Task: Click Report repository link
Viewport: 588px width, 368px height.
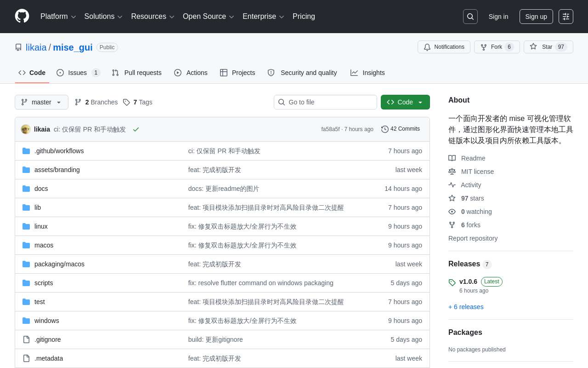Action: coord(473,238)
